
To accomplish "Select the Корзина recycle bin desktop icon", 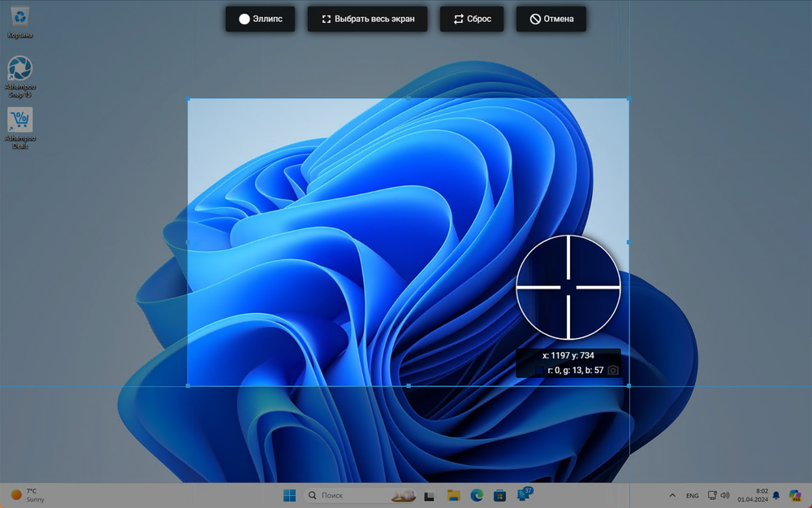I will click(x=19, y=22).
